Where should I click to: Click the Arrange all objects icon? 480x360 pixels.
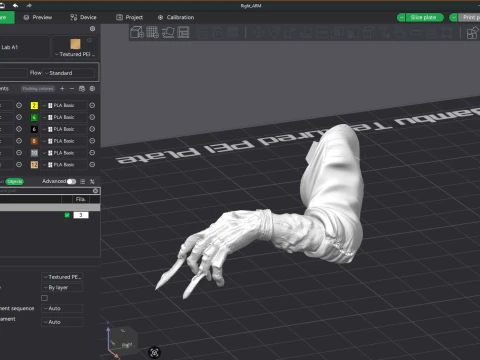(183, 32)
